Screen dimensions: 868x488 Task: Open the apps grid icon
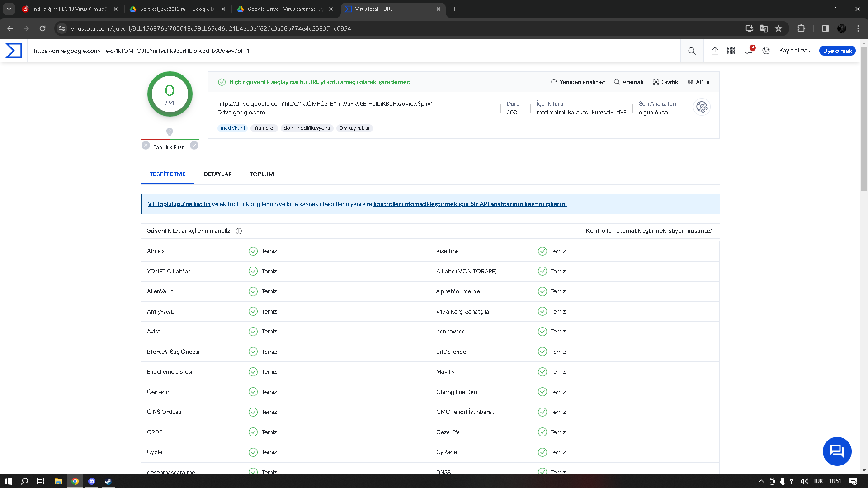(x=731, y=51)
